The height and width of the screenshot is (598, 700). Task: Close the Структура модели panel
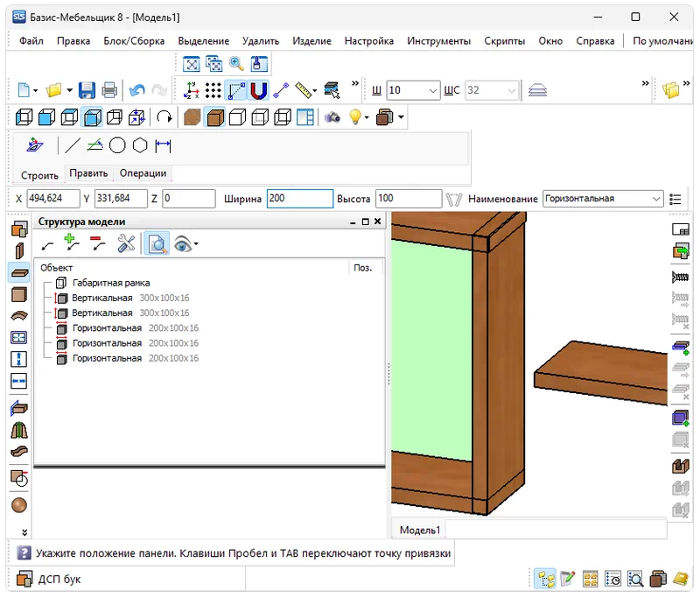[377, 222]
